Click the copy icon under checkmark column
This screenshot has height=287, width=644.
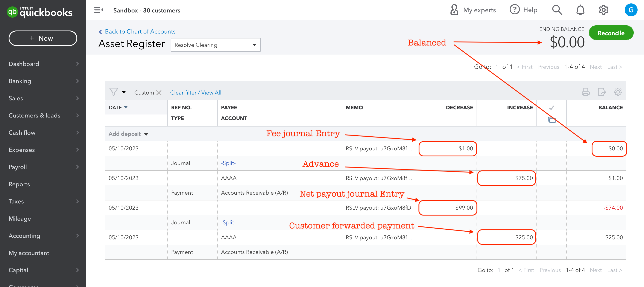point(551,120)
